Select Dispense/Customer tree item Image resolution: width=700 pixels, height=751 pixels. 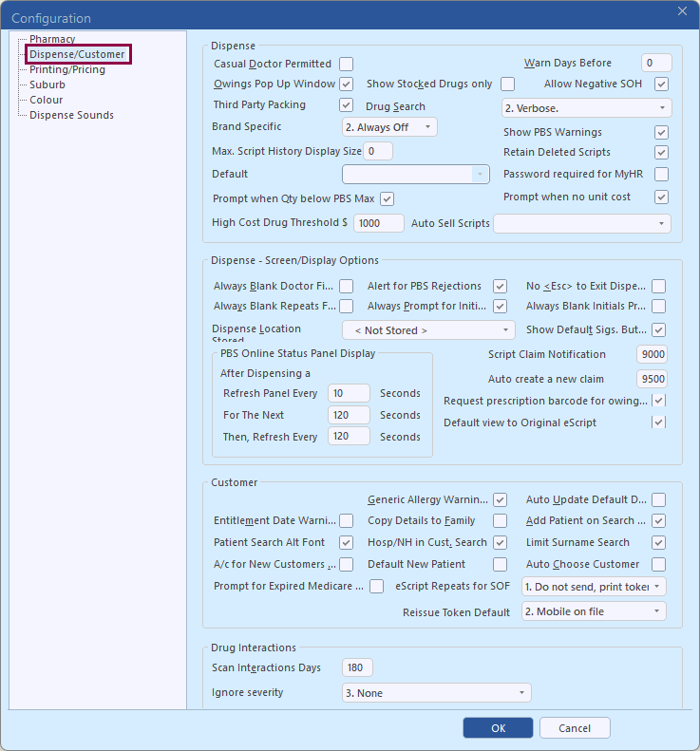(x=77, y=54)
